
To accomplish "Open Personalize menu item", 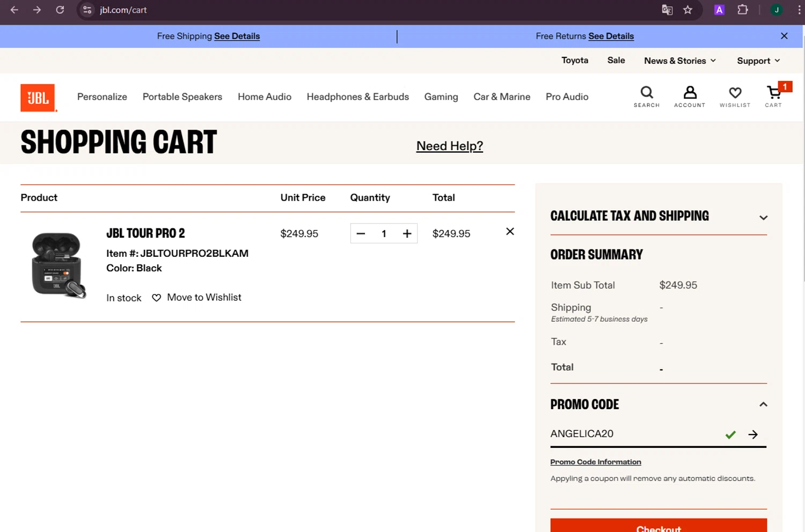I will (102, 97).
